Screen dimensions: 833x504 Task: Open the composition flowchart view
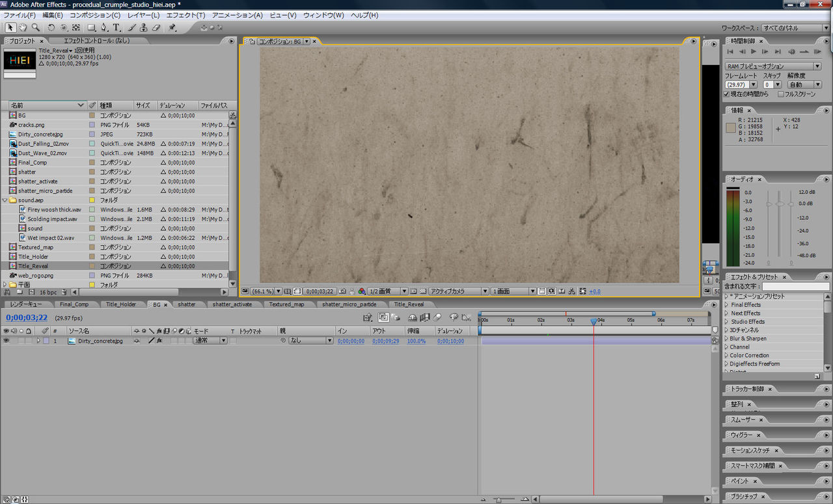[x=571, y=291]
